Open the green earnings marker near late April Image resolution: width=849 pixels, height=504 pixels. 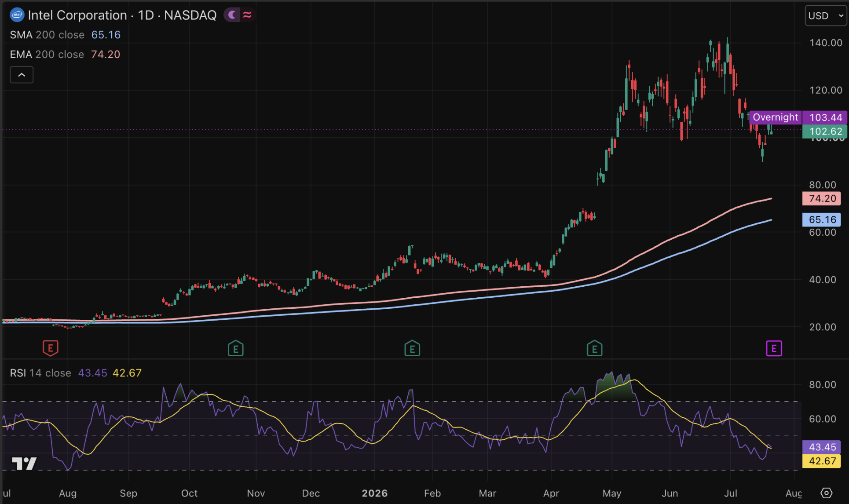tap(595, 348)
